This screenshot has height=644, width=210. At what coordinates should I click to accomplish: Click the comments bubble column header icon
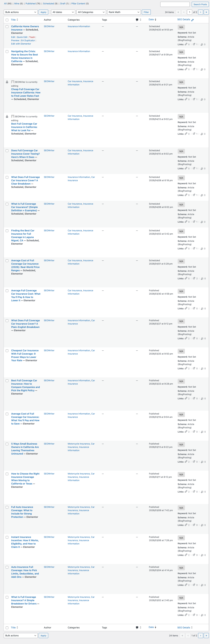[137, 20]
